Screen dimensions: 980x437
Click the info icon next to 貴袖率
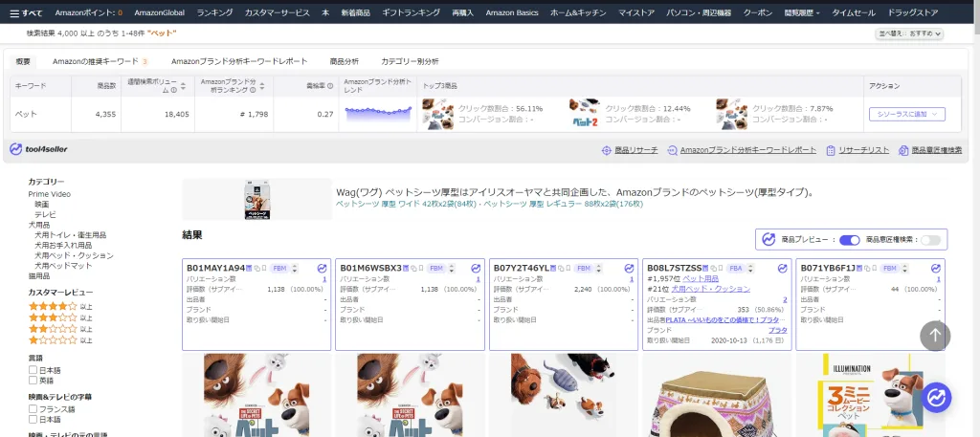(x=330, y=86)
